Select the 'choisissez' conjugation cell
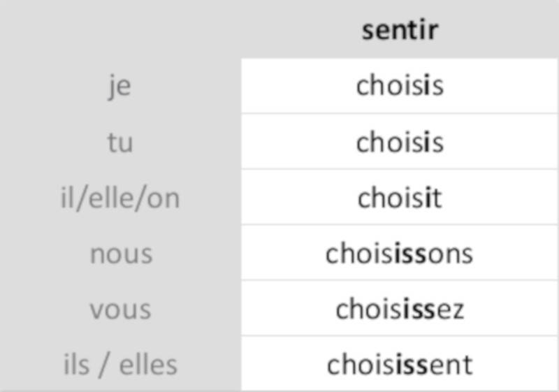This screenshot has height=392, width=559. coord(400,309)
